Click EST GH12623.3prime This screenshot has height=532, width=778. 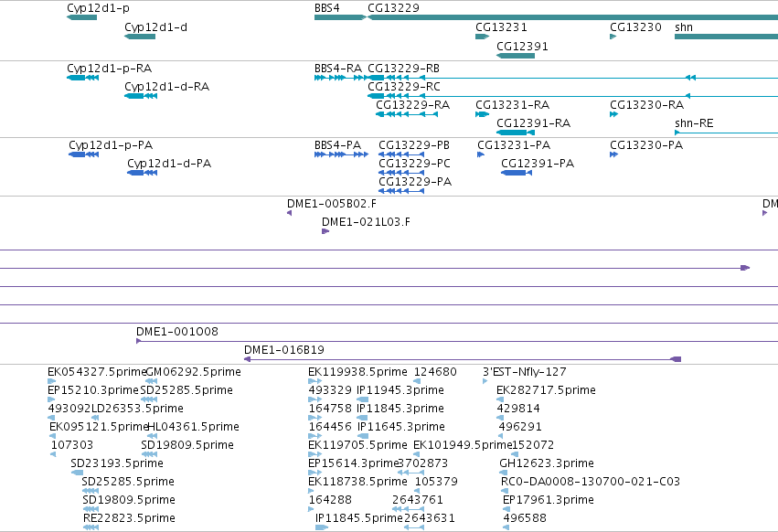(547, 463)
